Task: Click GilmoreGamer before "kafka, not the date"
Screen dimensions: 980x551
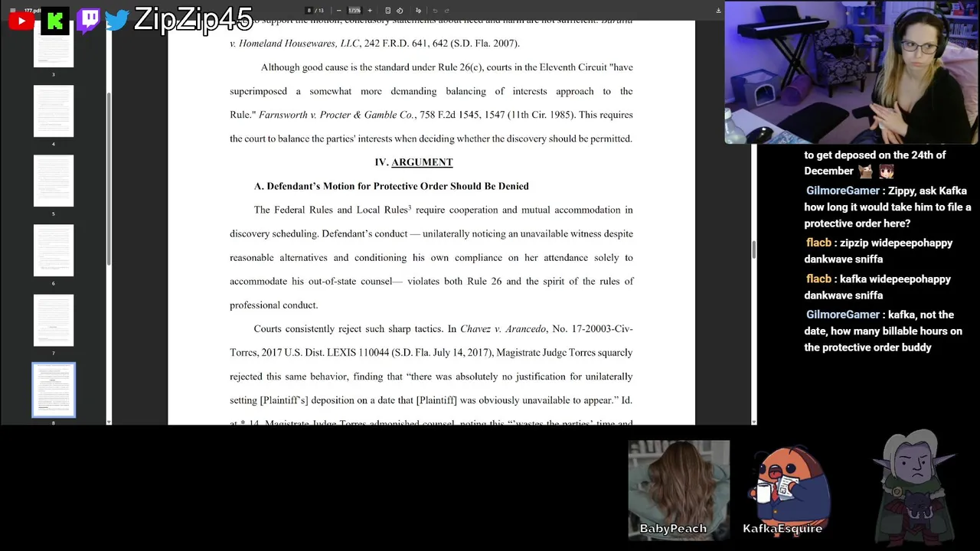Action: 843,315
